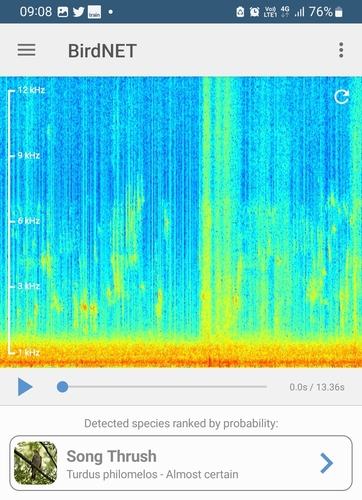Click the playback position slider knob
362x500 pixels.
[63, 387]
